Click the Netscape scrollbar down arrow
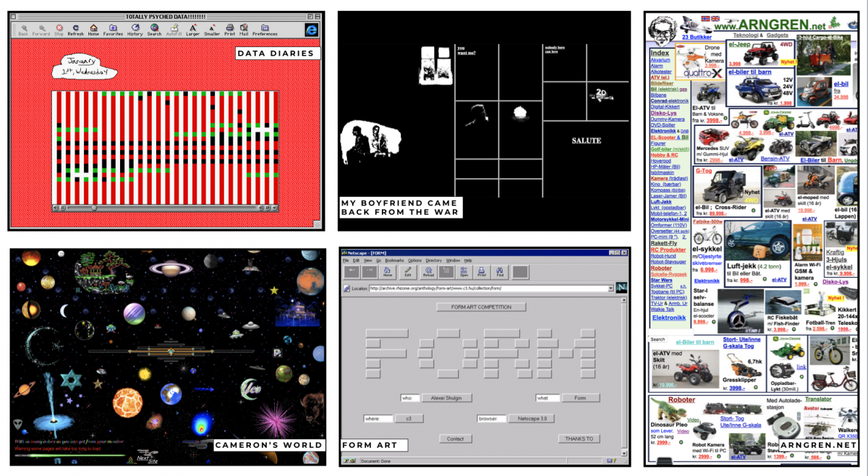 (x=624, y=453)
